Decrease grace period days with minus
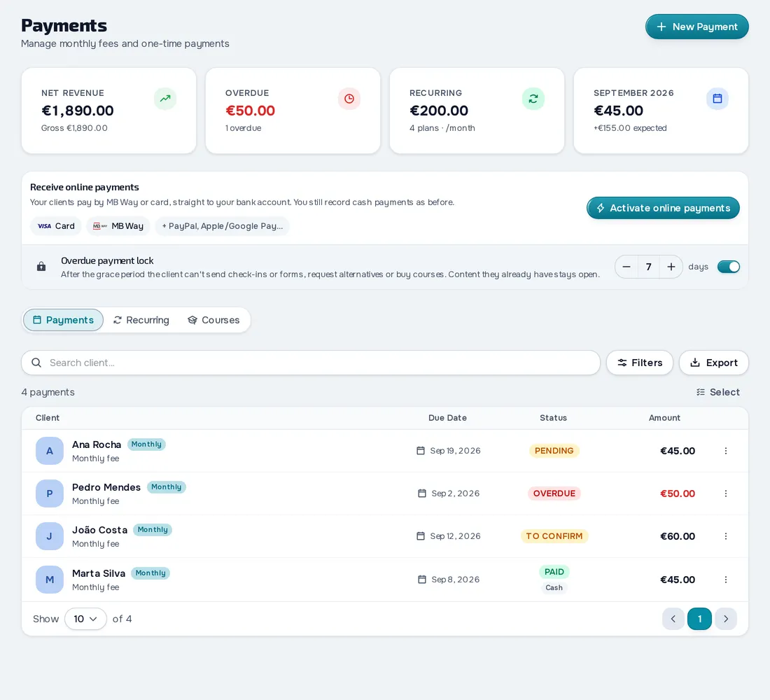 tap(626, 267)
